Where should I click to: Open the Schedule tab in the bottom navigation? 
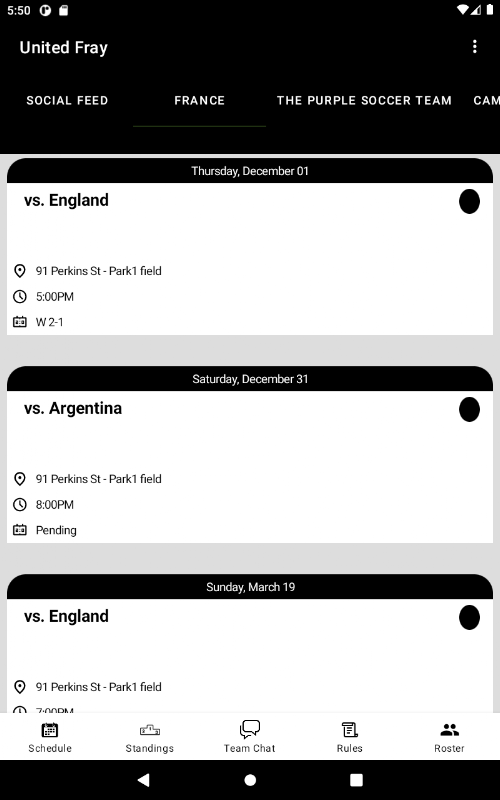click(50, 737)
